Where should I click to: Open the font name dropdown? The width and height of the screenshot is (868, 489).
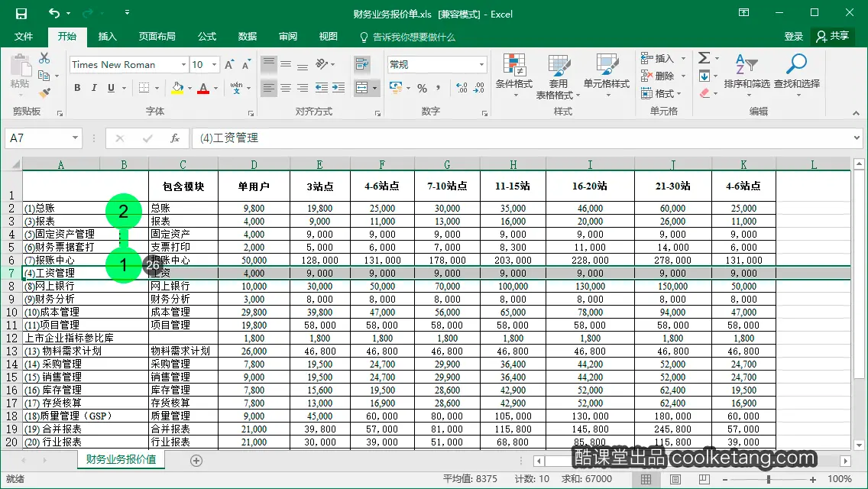[184, 65]
